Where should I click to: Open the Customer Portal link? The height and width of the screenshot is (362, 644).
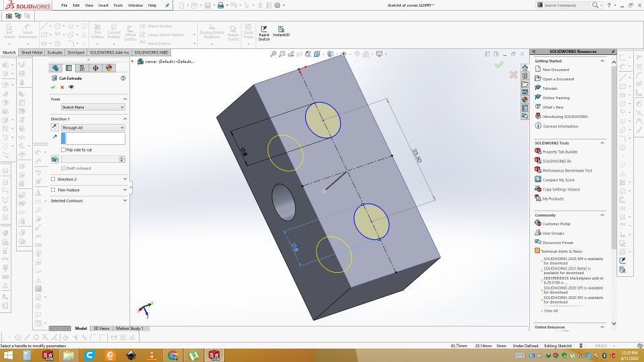556,224
